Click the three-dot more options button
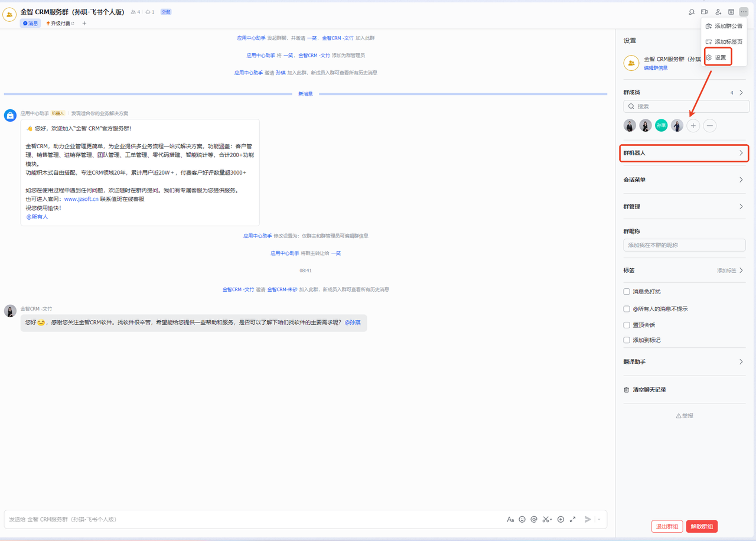This screenshot has width=756, height=541. tap(743, 12)
